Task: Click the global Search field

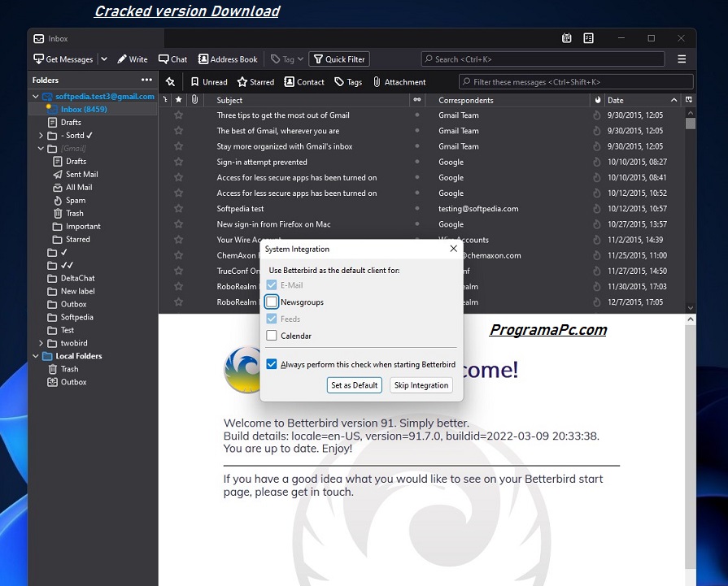Action: tap(543, 59)
